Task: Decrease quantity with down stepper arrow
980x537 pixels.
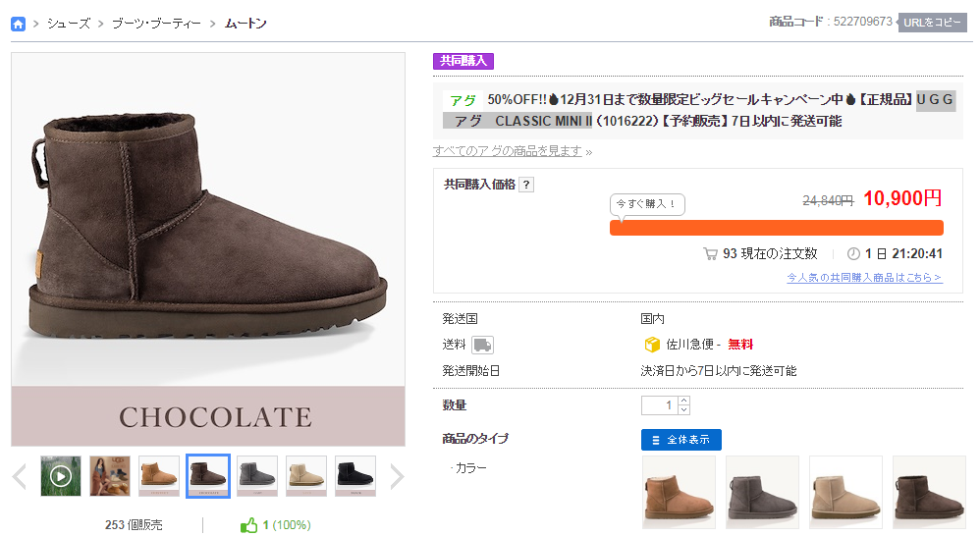Action: (x=684, y=410)
